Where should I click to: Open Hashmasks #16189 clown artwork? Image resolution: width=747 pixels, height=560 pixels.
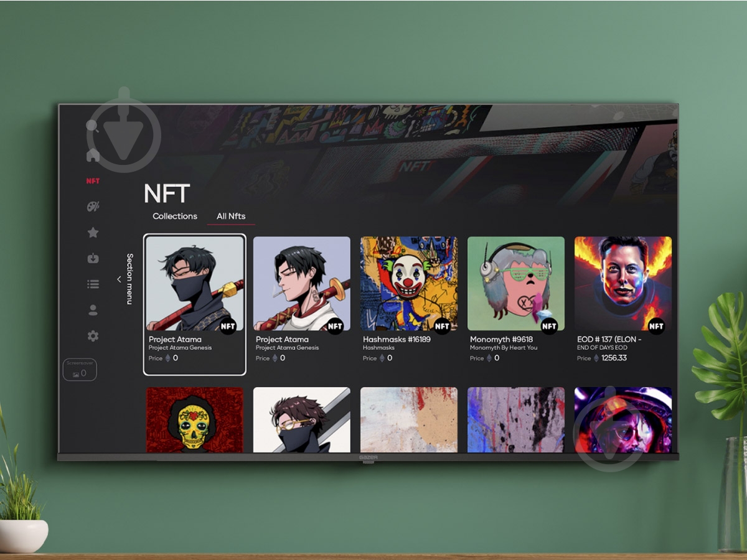tap(409, 284)
